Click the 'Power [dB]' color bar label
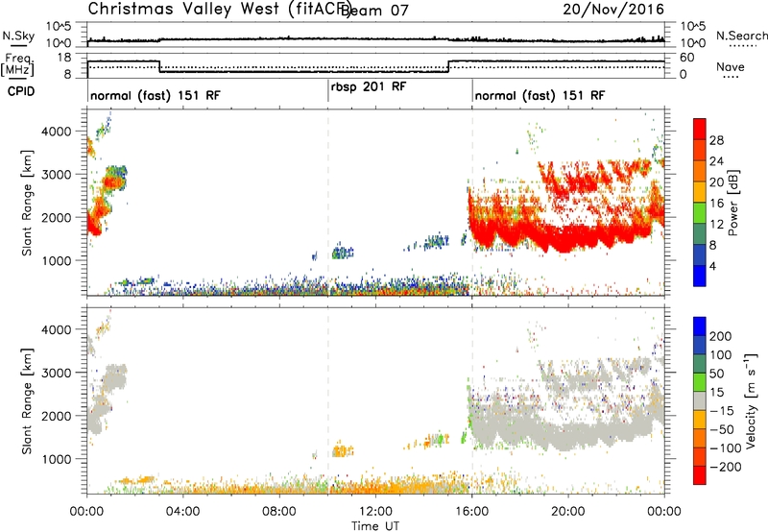This screenshot has height=532, width=768. click(732, 203)
